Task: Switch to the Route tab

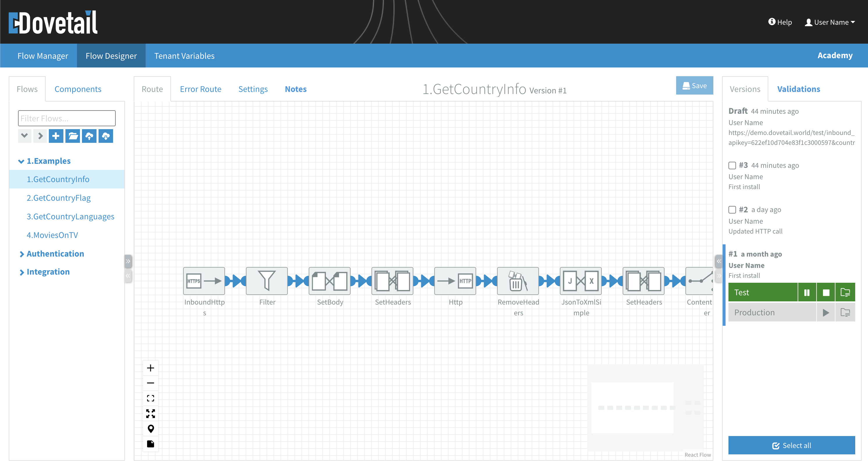Action: pyautogui.click(x=152, y=89)
